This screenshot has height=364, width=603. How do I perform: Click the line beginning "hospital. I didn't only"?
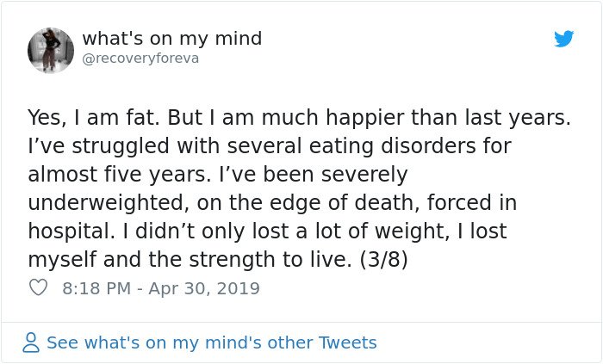point(267,231)
